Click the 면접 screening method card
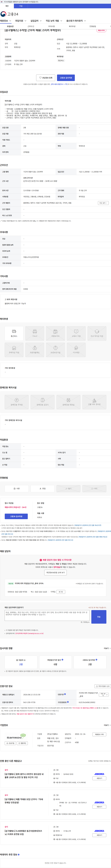111x868 pixels. point(43,488)
